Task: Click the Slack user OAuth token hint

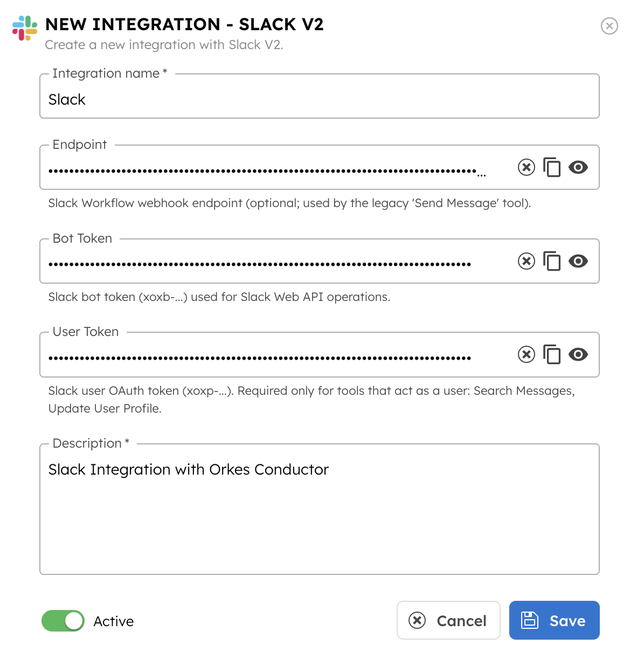Action: 311,400
